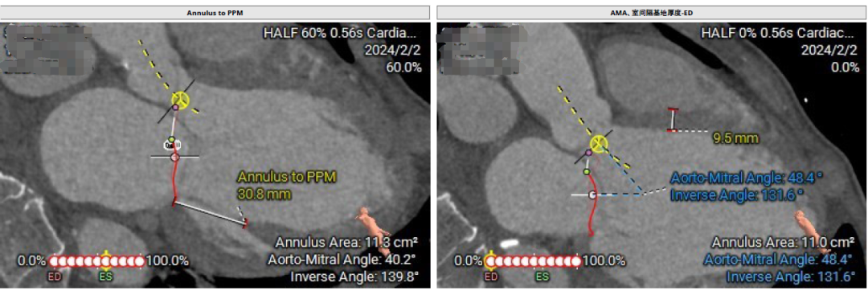The image size is (868, 291).
Task: Select the yellow crosshair marker in left view
Action: (x=179, y=100)
